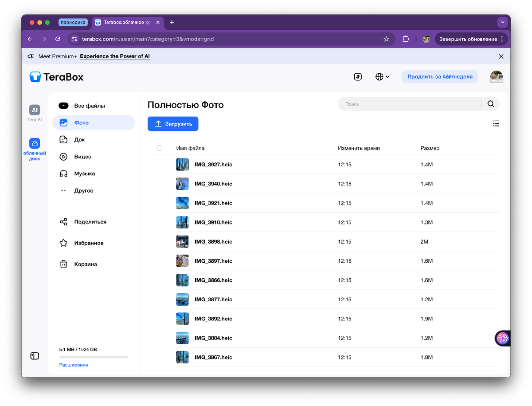Open the облачный диск section icon
This screenshot has width=532, height=406.
click(35, 143)
